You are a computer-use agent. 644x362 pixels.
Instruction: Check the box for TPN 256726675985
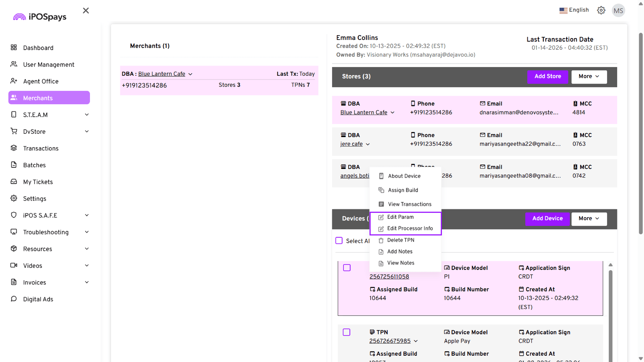346,332
